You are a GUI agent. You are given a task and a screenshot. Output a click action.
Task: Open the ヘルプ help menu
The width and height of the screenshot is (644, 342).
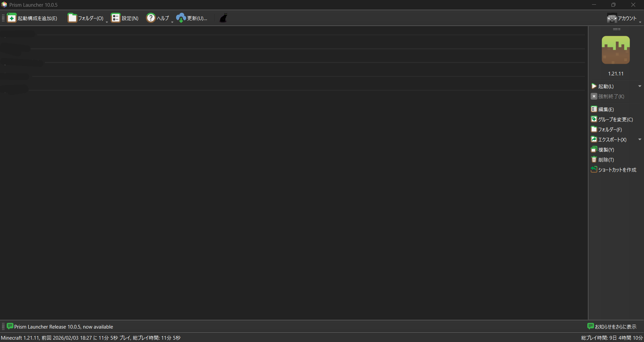point(158,18)
